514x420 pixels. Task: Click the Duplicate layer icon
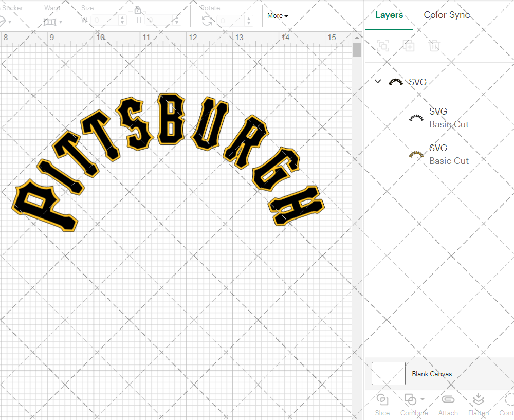click(x=409, y=46)
